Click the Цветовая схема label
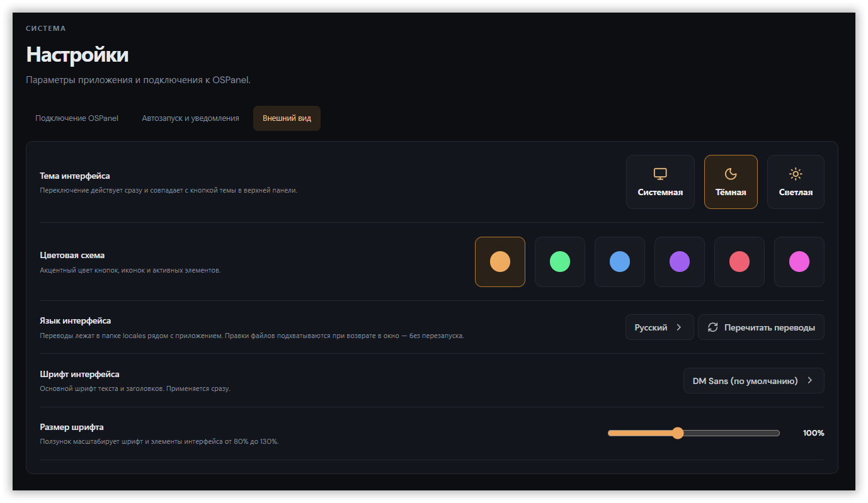Image resolution: width=868 pixels, height=503 pixels. click(72, 256)
